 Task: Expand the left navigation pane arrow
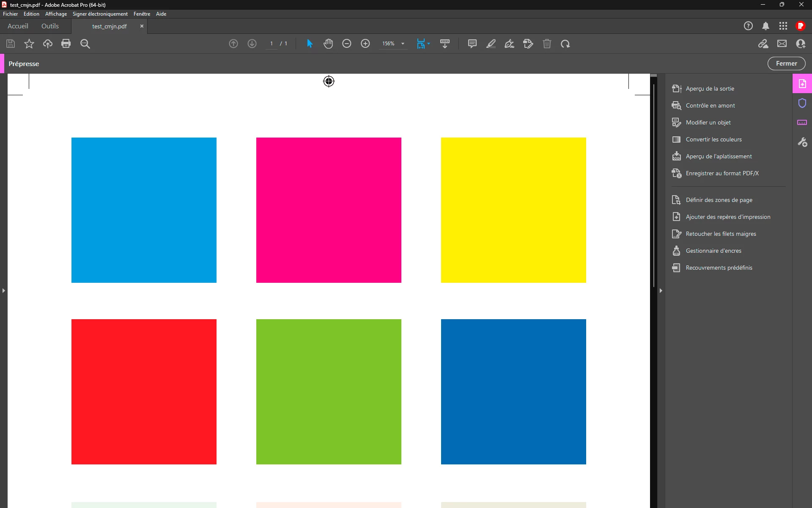pos(4,290)
